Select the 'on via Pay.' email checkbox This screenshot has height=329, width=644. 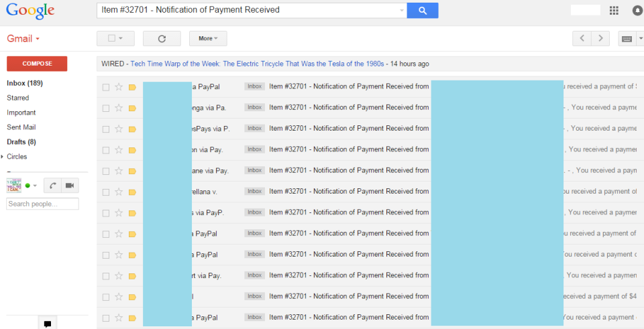106,150
